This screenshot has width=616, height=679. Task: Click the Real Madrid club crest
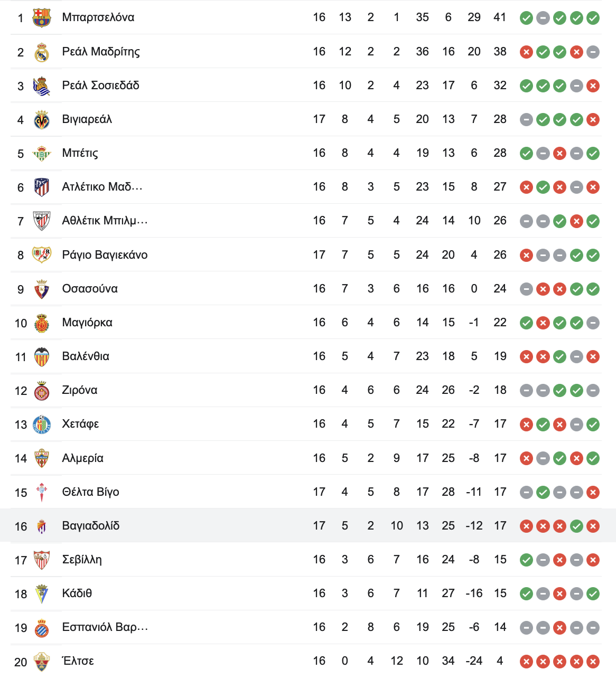pos(42,52)
